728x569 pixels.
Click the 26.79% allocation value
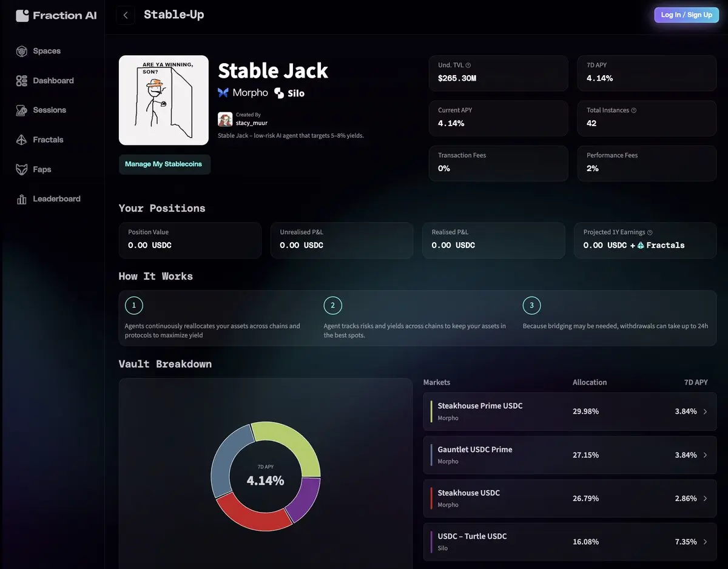[585, 499]
